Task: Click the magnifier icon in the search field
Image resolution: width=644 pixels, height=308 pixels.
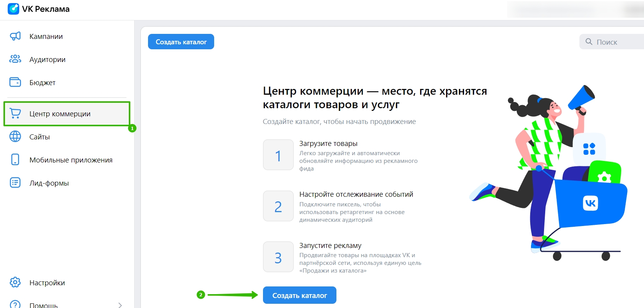Action: click(x=589, y=42)
